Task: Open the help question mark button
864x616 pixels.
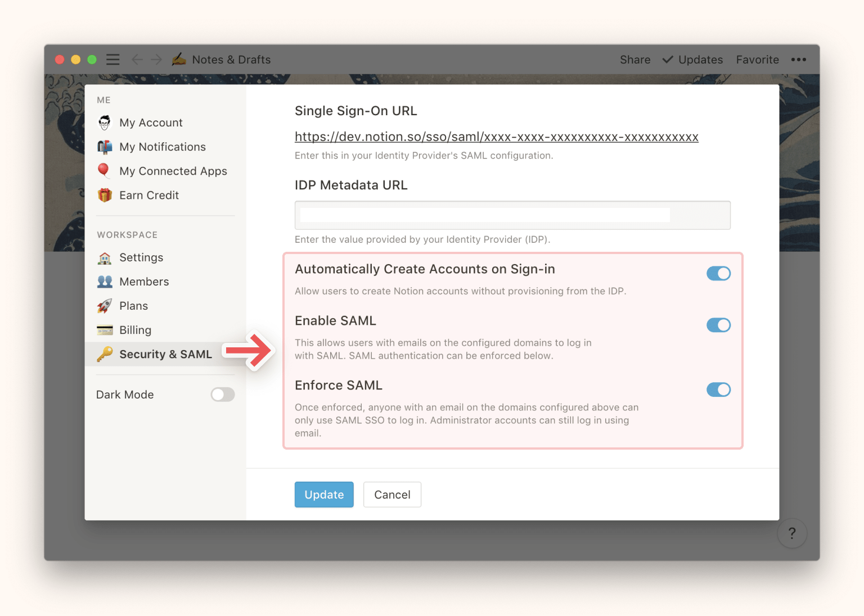Action: coord(792,533)
